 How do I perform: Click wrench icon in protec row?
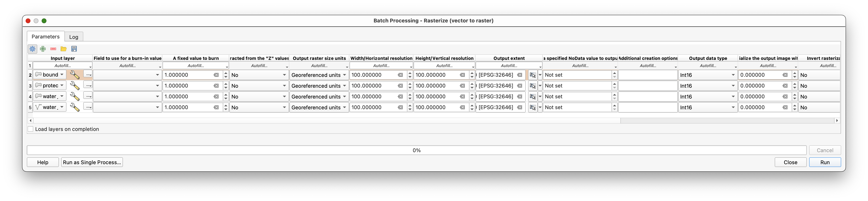[74, 86]
